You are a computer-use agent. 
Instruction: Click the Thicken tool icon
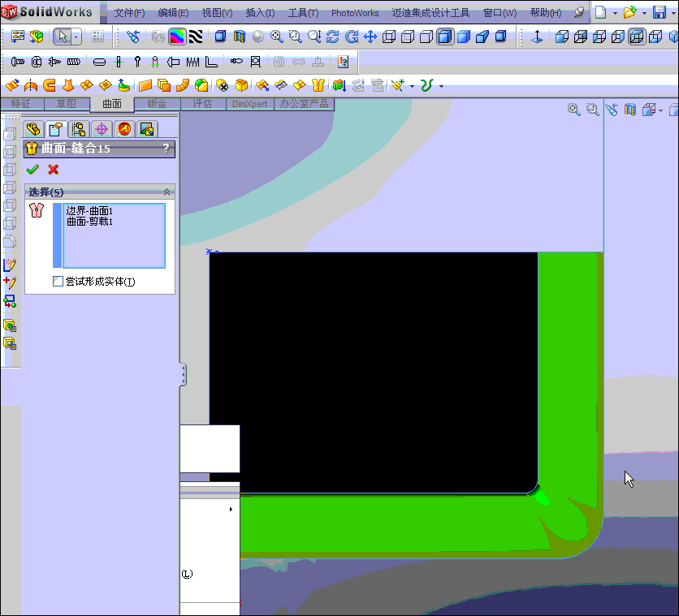(339, 85)
